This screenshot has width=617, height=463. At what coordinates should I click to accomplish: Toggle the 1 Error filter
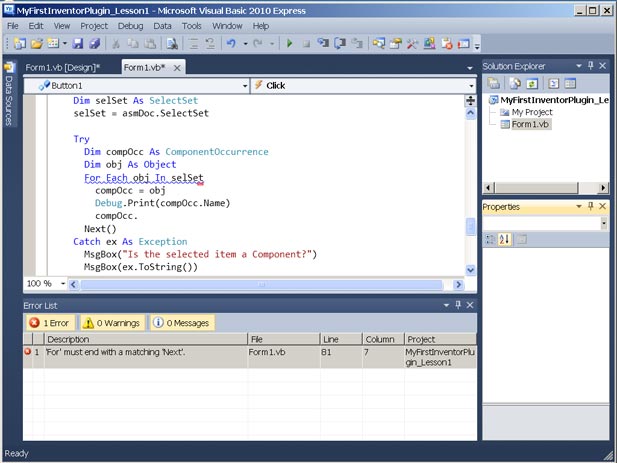click(50, 323)
